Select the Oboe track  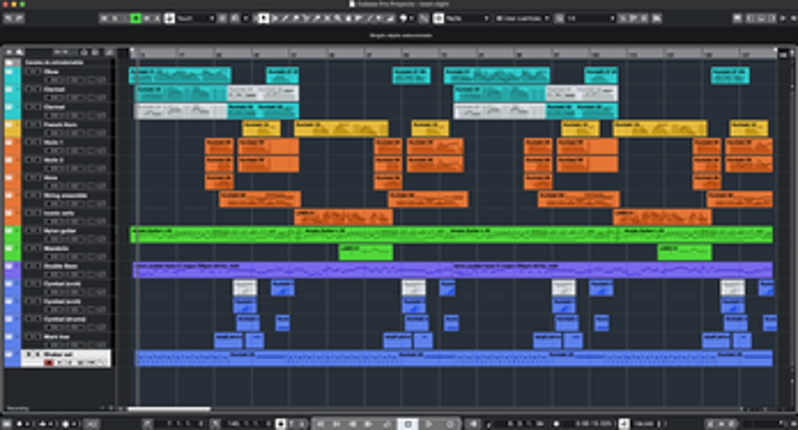click(x=67, y=75)
